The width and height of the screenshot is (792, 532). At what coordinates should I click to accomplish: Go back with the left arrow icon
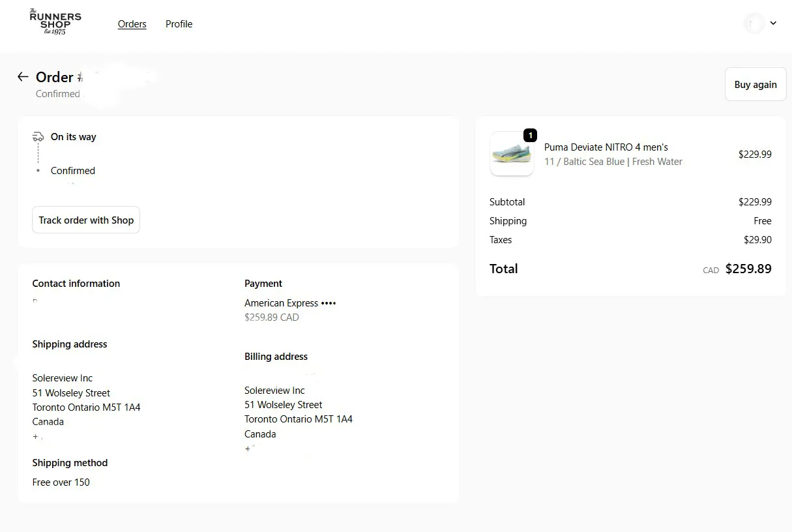click(23, 77)
